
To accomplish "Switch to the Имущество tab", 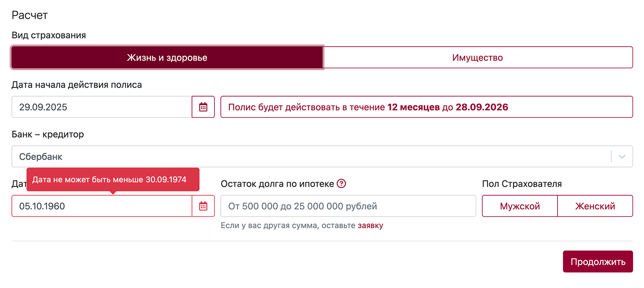I will [x=477, y=58].
